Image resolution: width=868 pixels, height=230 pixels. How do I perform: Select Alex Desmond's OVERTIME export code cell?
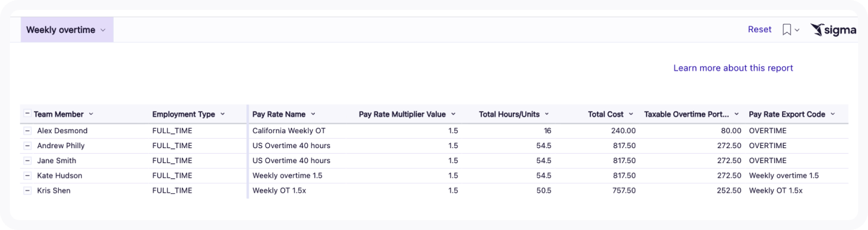[768, 131]
